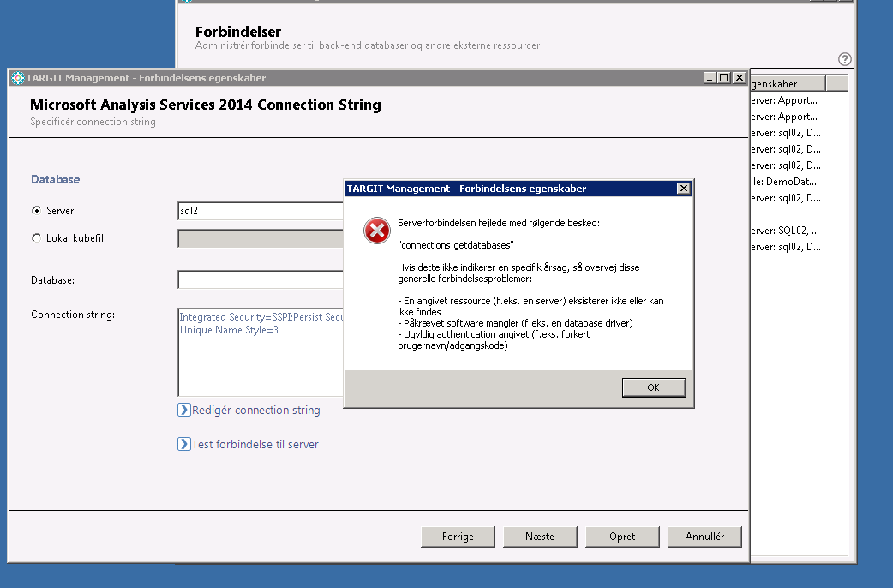Click the arrow icon beside Test forbindelse
This screenshot has height=588, width=893.
(184, 444)
